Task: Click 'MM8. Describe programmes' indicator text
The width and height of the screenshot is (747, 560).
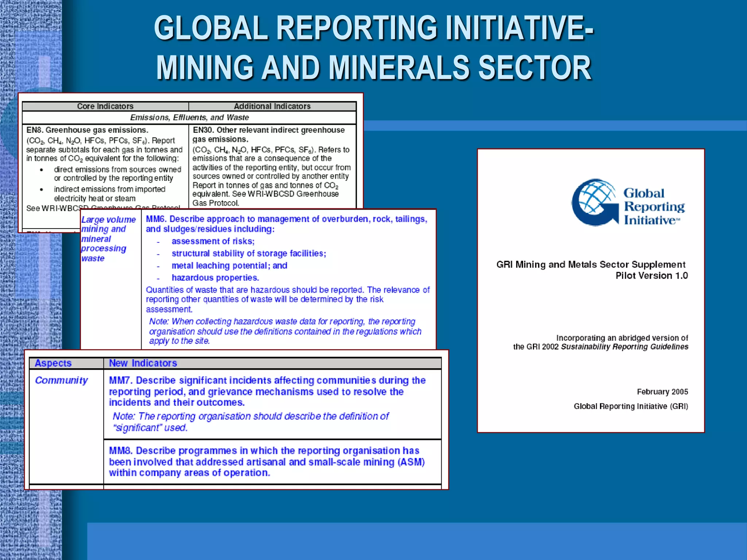Action: (267, 462)
